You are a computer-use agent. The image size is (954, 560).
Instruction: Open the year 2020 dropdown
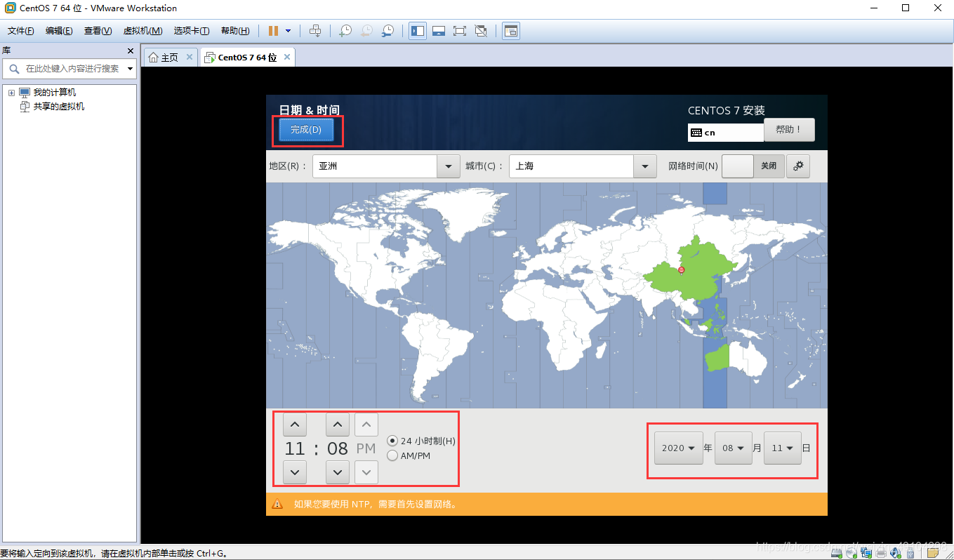[x=678, y=448]
